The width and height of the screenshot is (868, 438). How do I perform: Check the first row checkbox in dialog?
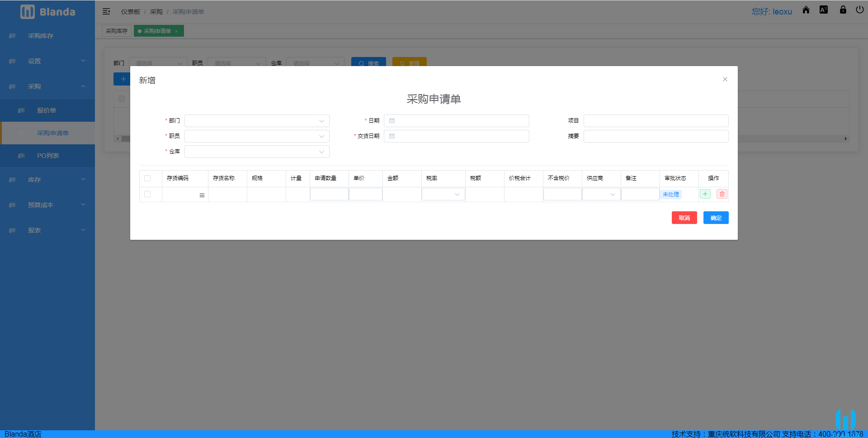(x=147, y=194)
